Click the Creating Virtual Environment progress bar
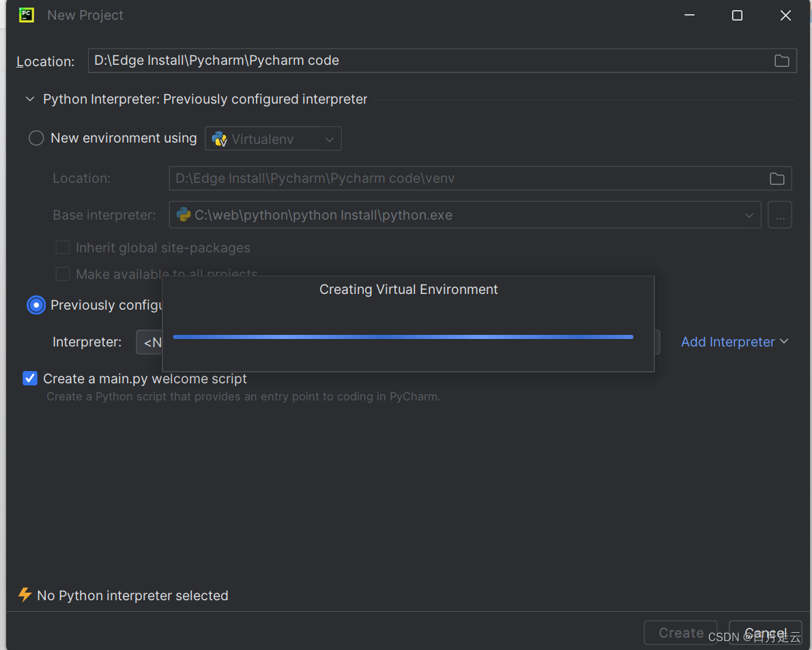The height and width of the screenshot is (650, 812). pyautogui.click(x=403, y=337)
